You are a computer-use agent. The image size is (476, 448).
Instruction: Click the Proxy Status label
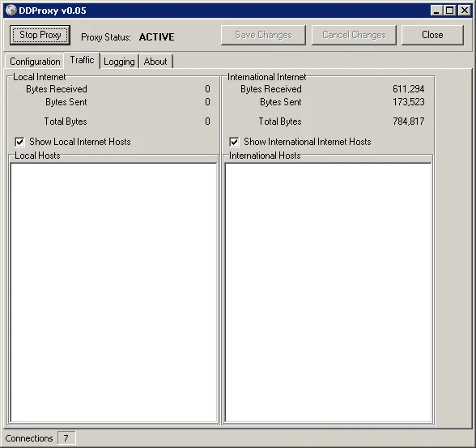[106, 37]
